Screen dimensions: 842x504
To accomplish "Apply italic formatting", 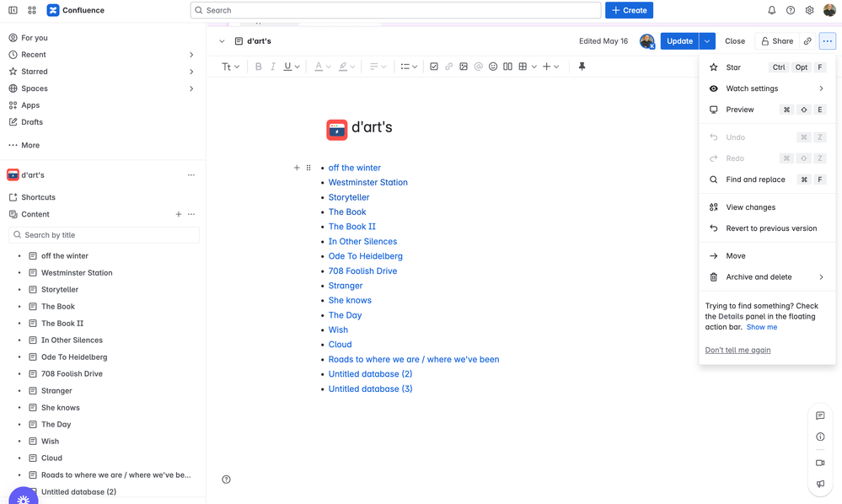I will [x=273, y=67].
